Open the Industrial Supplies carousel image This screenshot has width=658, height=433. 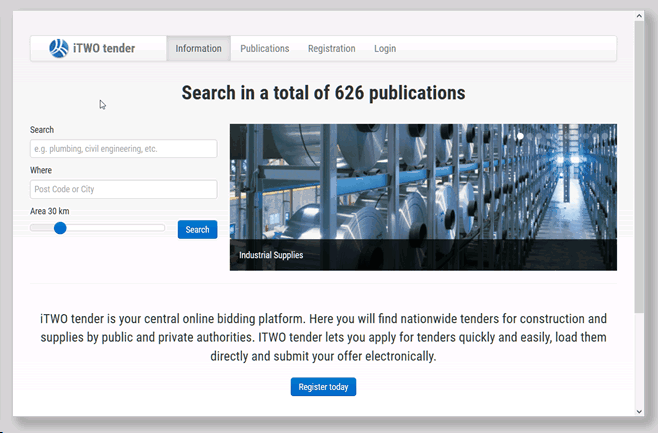[423, 197]
